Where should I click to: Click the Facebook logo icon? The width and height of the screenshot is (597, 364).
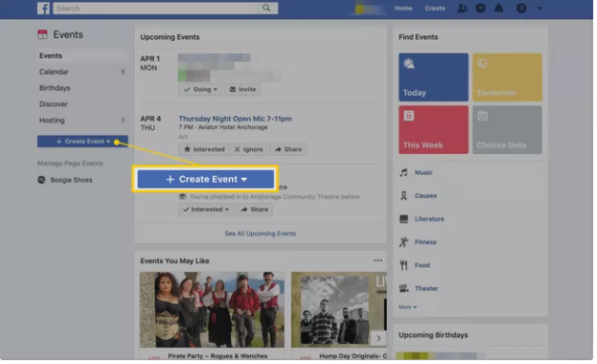pos(44,8)
